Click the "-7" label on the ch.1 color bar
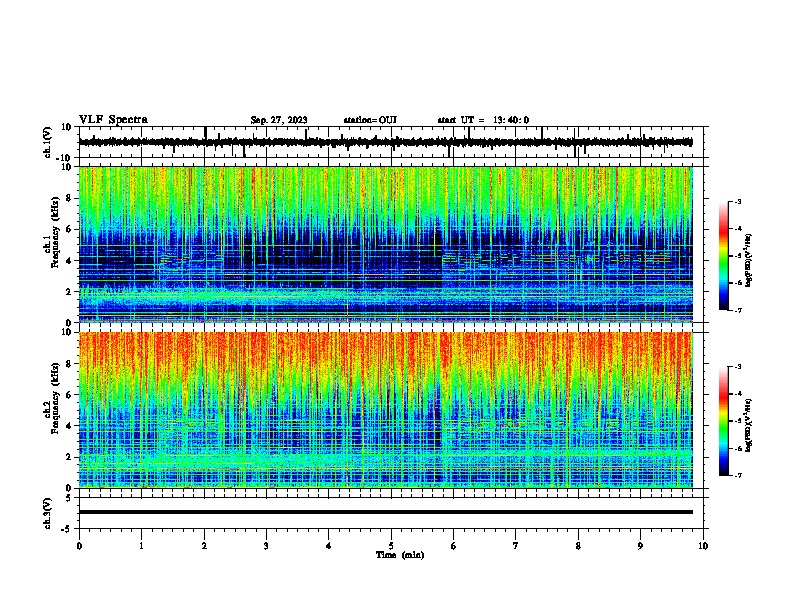The height and width of the screenshot is (612, 792). click(738, 310)
